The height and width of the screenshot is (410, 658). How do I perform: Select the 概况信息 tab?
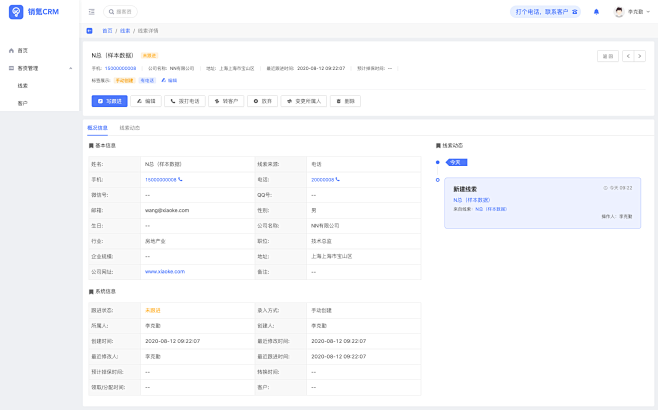[x=97, y=128]
